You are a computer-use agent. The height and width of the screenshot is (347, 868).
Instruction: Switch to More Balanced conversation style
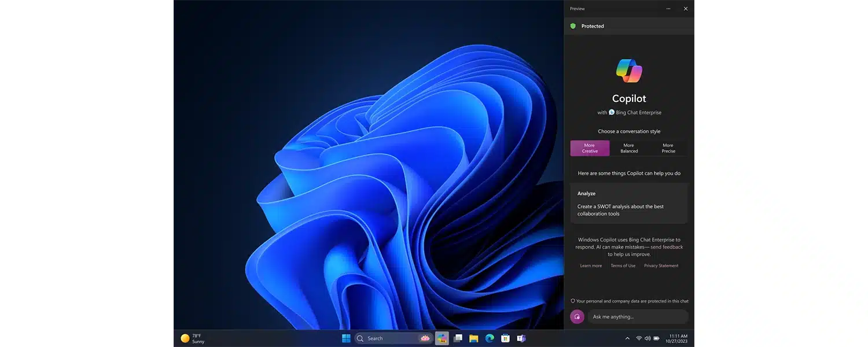[629, 148]
